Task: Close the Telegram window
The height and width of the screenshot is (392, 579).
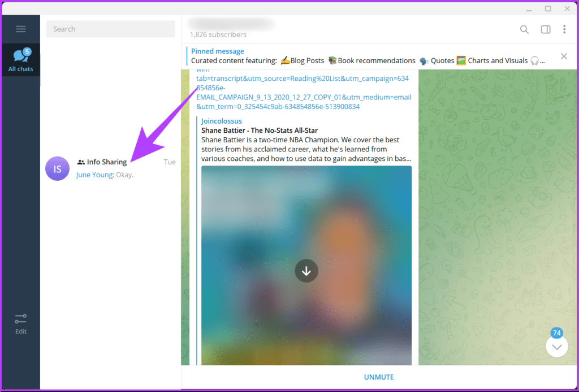Action: [567, 8]
